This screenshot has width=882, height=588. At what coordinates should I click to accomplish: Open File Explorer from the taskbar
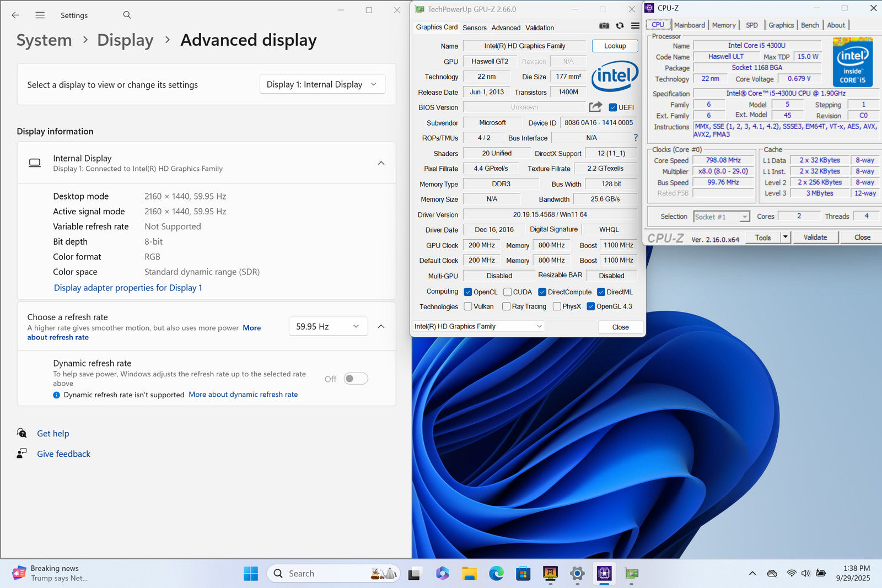(469, 574)
